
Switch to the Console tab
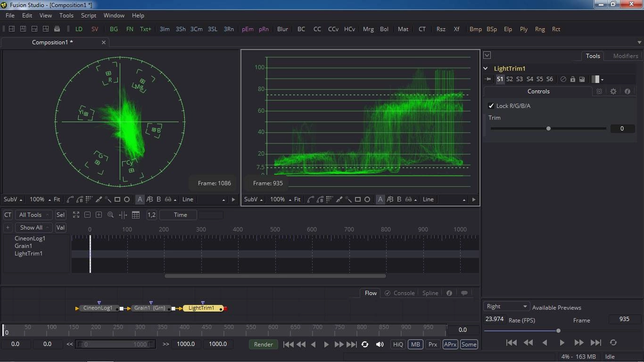[399, 293]
